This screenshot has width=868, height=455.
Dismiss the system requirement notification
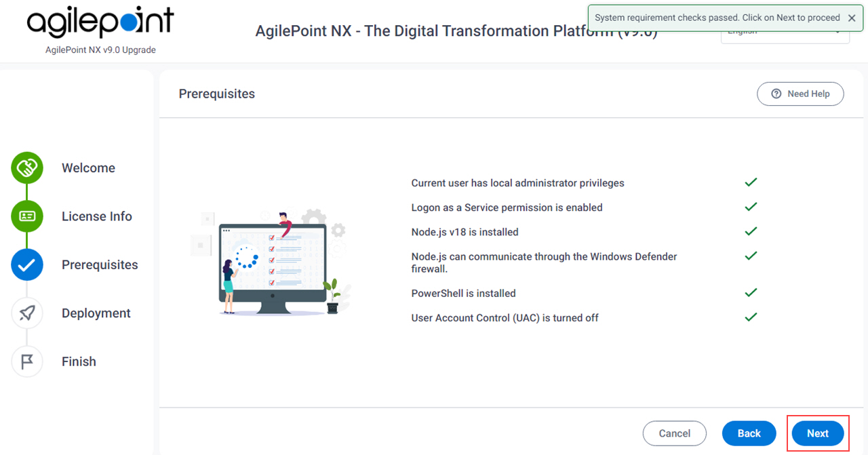click(852, 18)
